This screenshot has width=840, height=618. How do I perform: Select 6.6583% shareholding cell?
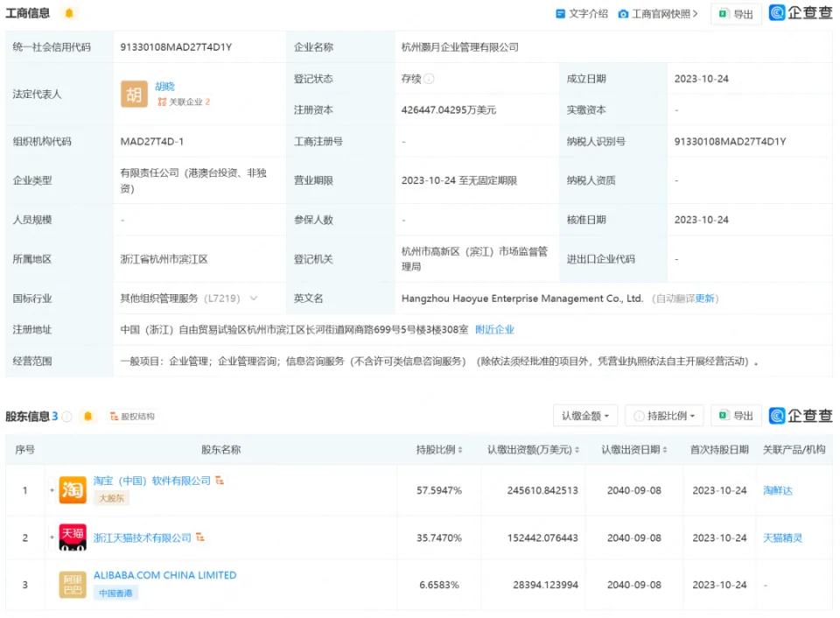pos(439,585)
